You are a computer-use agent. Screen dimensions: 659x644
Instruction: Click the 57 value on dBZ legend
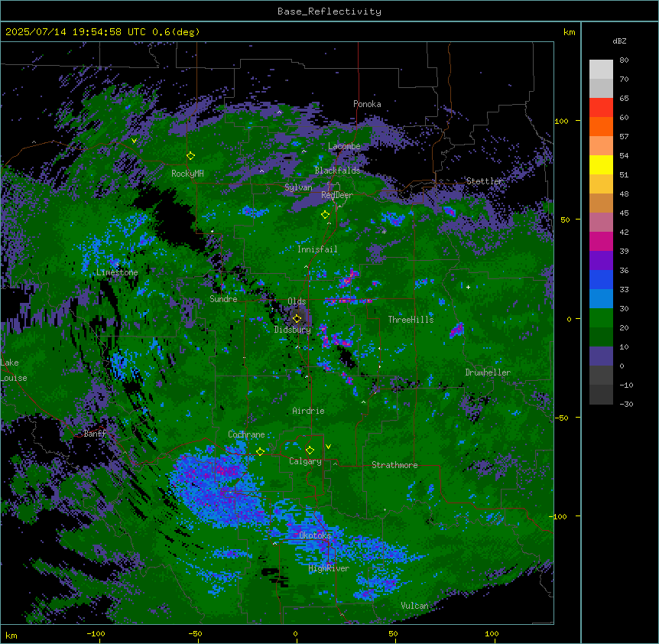[624, 137]
